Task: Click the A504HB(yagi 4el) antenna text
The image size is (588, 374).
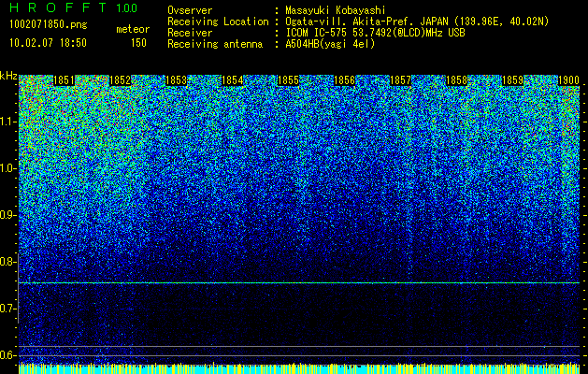Action: pyautogui.click(x=330, y=44)
